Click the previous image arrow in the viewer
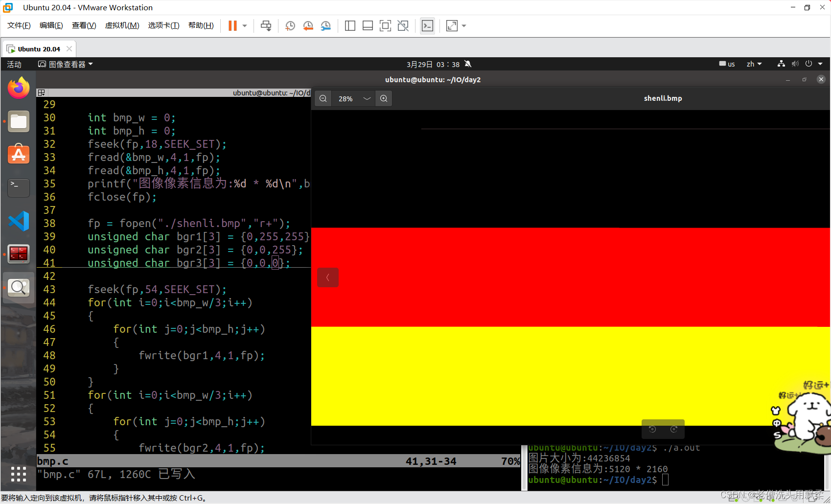The height and width of the screenshot is (504, 831). 327,277
